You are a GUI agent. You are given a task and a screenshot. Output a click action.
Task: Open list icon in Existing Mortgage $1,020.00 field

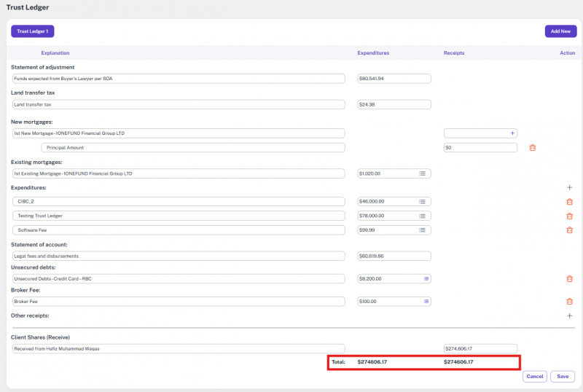[x=422, y=173]
